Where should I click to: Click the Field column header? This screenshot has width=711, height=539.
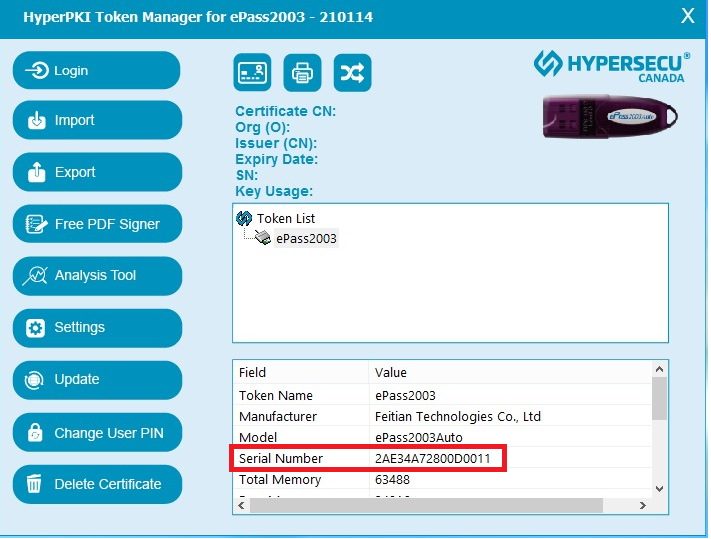click(x=301, y=373)
